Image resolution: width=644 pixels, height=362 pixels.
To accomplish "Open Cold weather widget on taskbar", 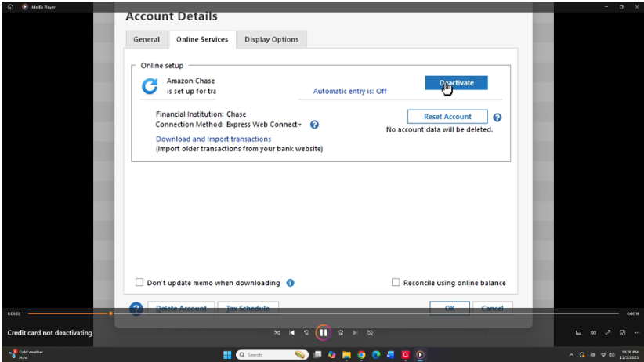I will click(x=27, y=354).
